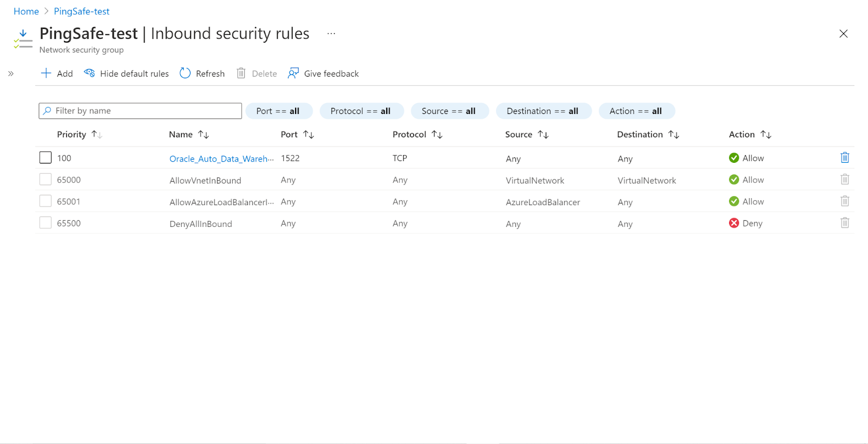Open the Destination == all filter
The width and height of the screenshot is (868, 444).
pyautogui.click(x=543, y=111)
